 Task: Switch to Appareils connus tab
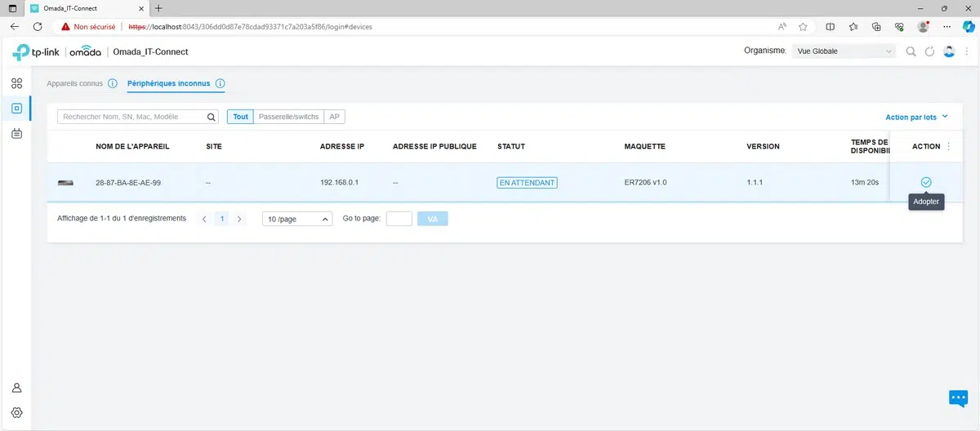coord(75,83)
